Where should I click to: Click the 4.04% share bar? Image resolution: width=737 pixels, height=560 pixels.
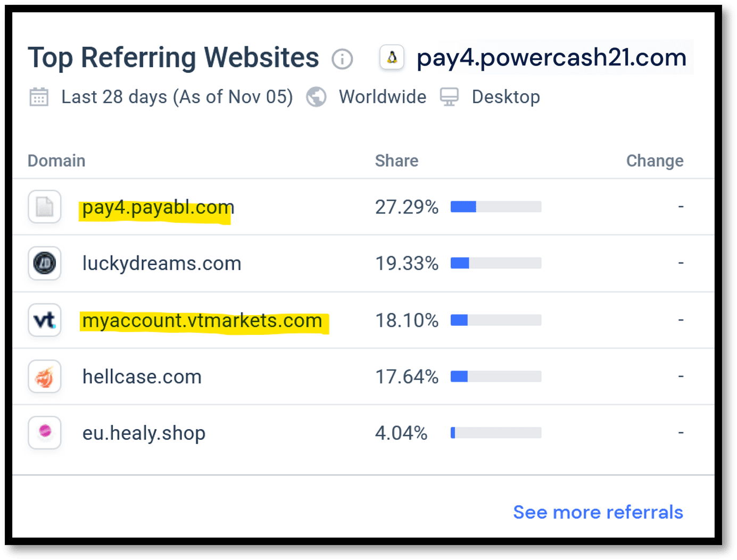(x=496, y=433)
